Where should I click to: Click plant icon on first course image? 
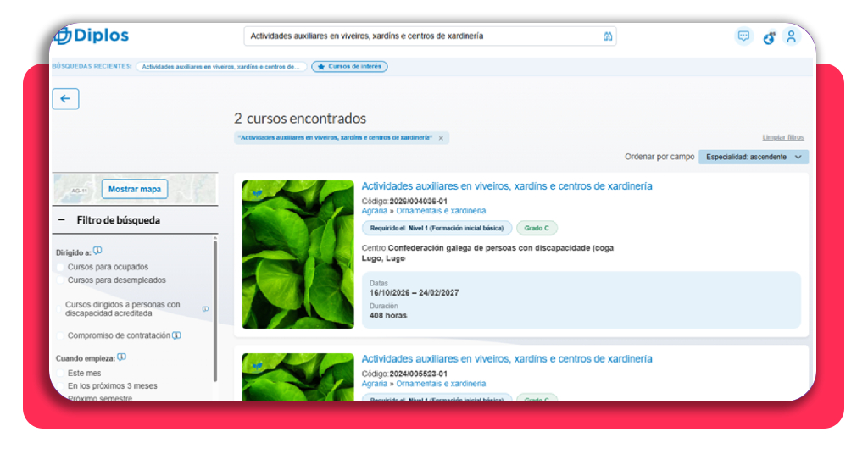pos(258,194)
